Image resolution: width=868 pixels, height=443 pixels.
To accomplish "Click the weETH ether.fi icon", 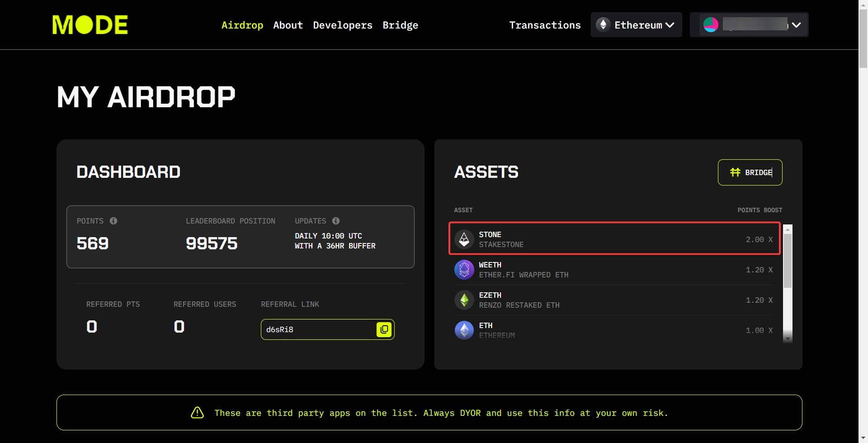I will tap(464, 270).
